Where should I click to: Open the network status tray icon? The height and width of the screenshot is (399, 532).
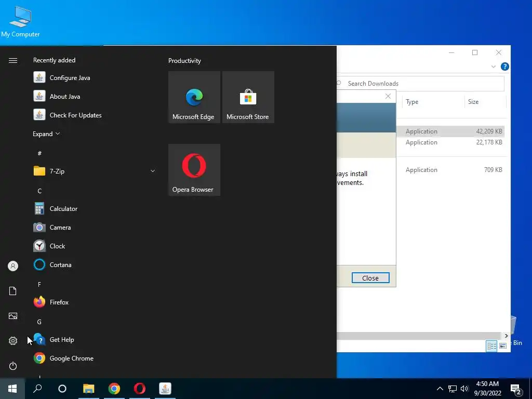coord(453,389)
